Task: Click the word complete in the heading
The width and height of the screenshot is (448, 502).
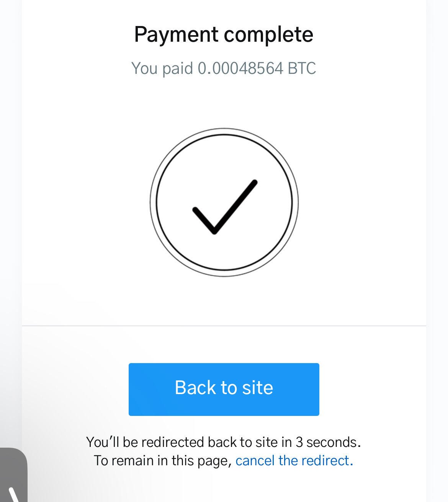Action: click(268, 35)
